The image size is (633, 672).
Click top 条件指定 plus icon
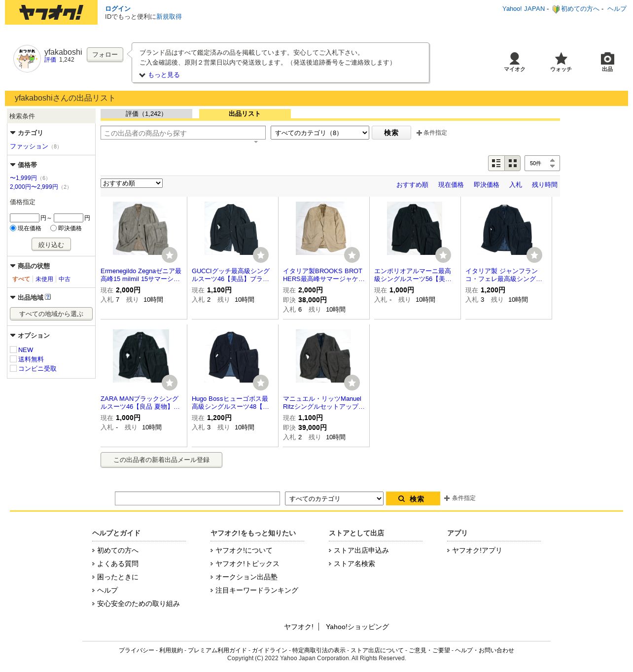point(420,133)
